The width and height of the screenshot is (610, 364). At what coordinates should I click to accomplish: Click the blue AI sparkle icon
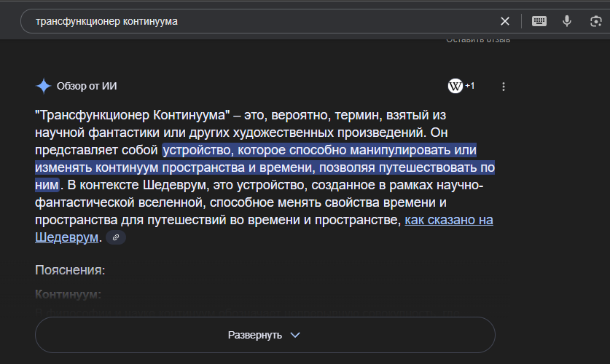pyautogui.click(x=44, y=86)
